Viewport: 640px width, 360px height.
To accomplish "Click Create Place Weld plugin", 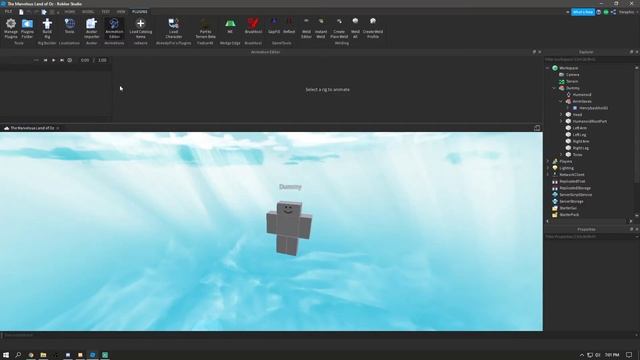I will (339, 28).
